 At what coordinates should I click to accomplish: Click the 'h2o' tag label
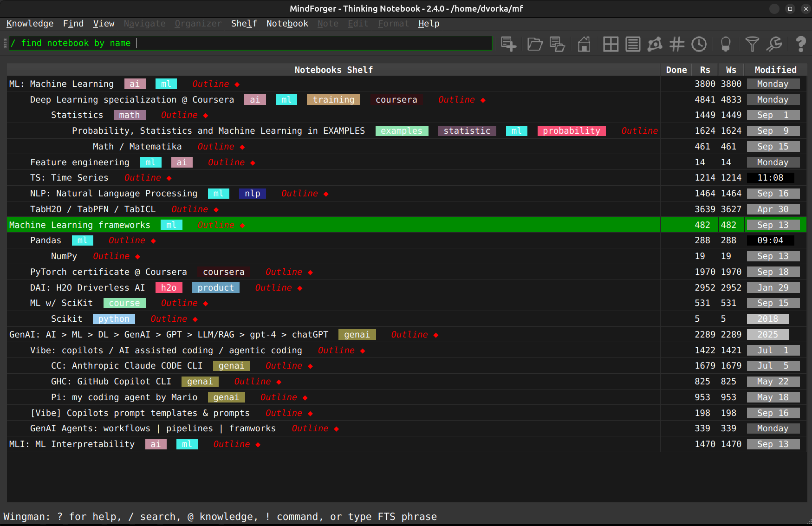(169, 288)
